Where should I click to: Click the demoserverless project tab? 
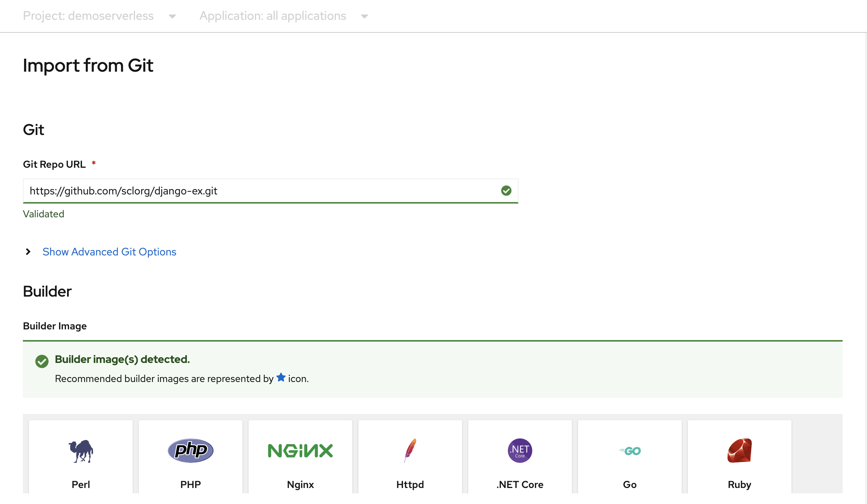pyautogui.click(x=97, y=16)
